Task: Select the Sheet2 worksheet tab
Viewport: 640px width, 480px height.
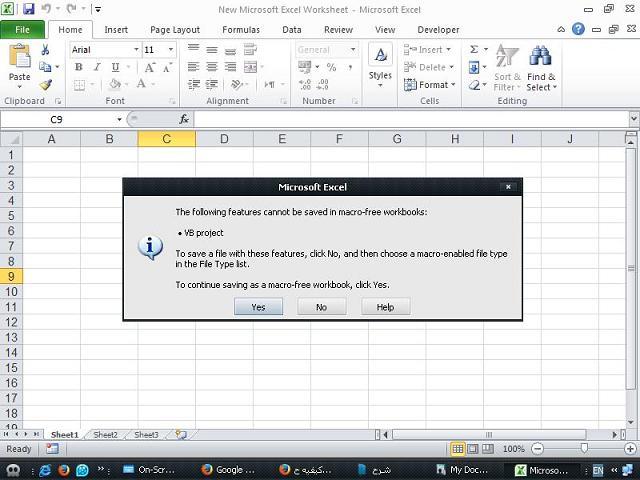Action: pos(105,435)
